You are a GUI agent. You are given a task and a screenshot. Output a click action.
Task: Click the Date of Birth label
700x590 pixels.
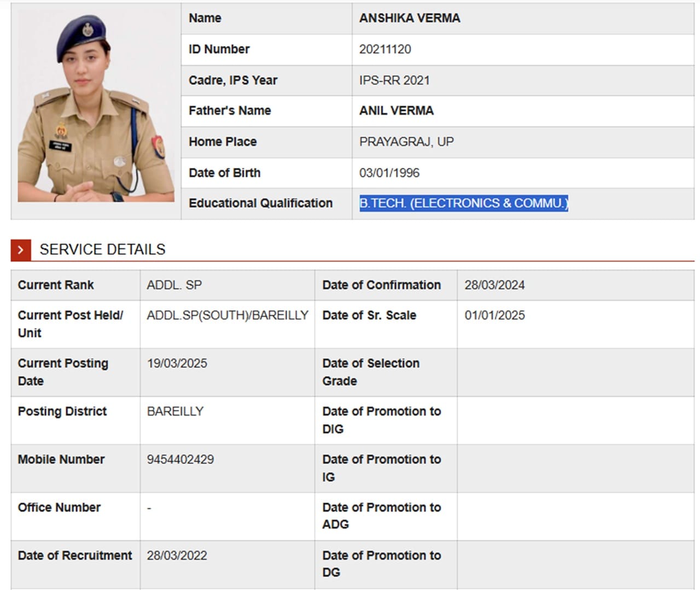coord(224,173)
